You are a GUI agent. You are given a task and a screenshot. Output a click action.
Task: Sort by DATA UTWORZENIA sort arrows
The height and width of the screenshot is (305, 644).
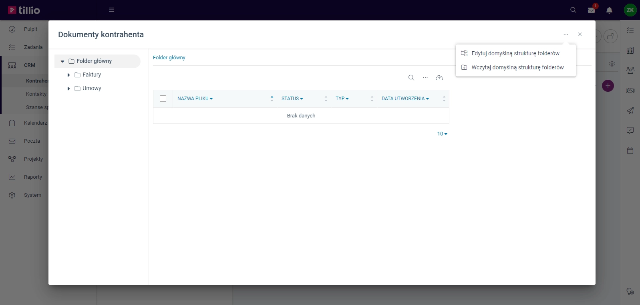(444, 99)
